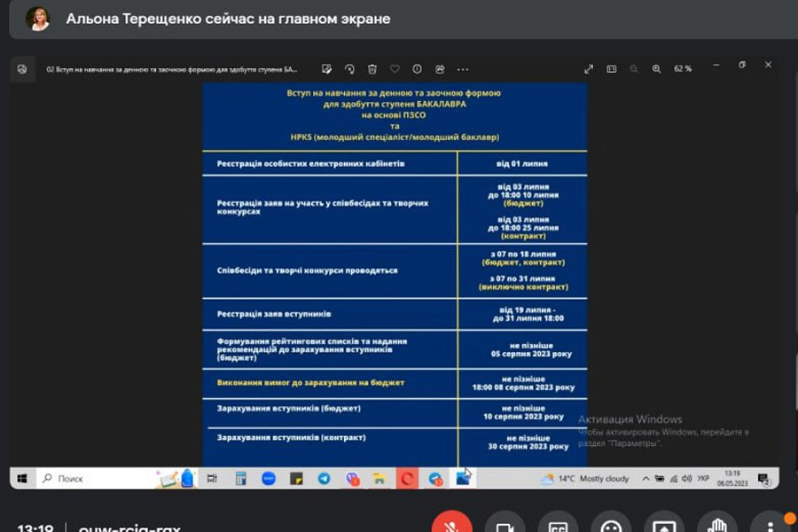The width and height of the screenshot is (798, 532).
Task: Click the volume speaker tray icon
Action: 687,479
